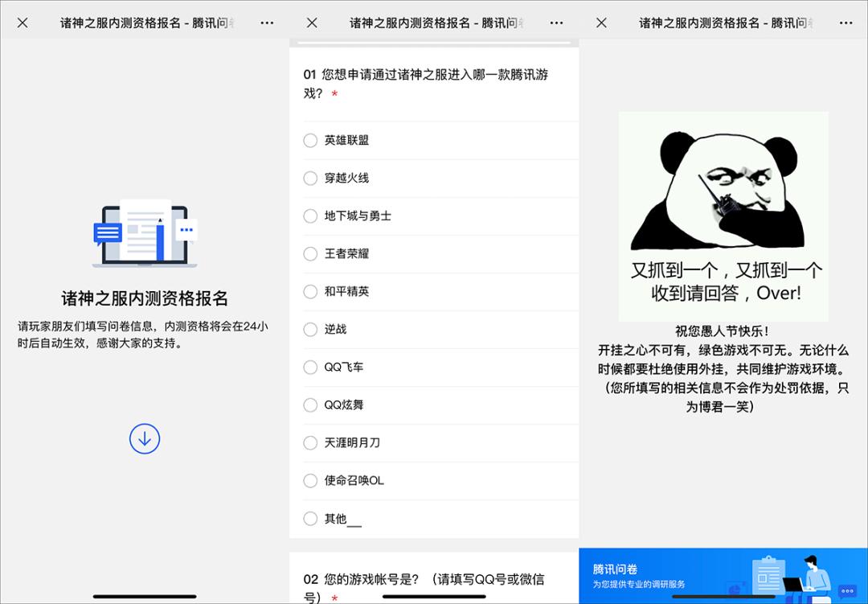Select the 其他 option

click(310, 519)
